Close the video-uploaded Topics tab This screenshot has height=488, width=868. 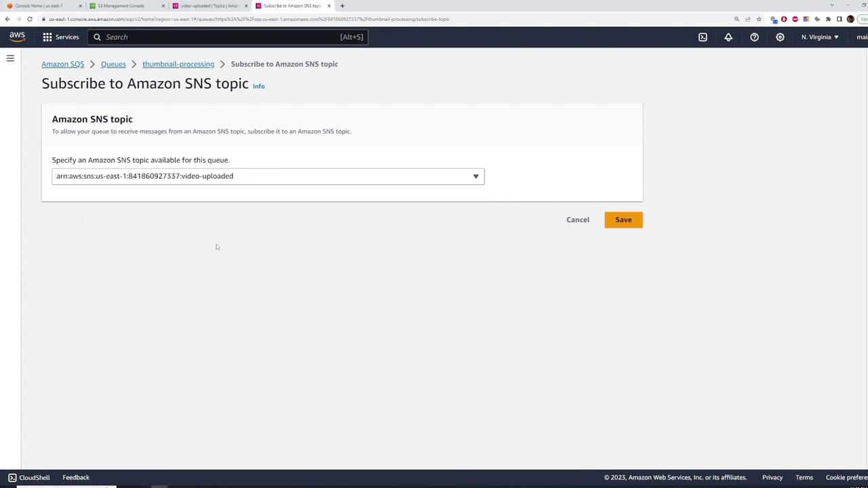tap(246, 5)
